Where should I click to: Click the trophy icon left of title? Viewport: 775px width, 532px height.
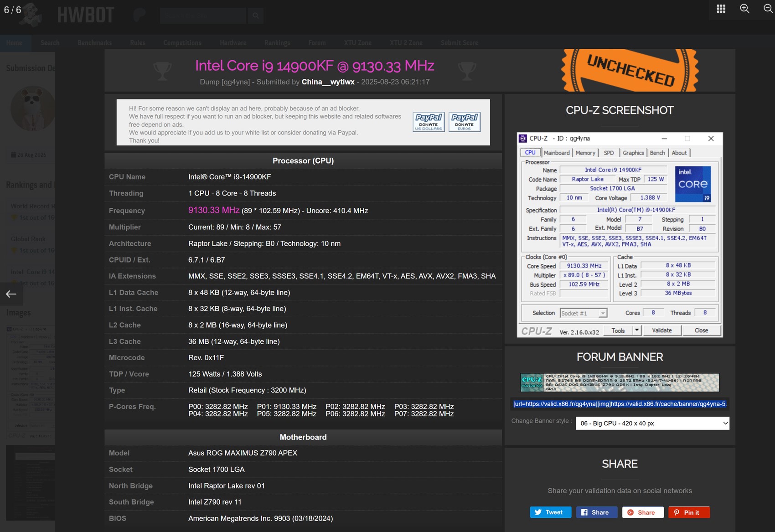(x=162, y=71)
